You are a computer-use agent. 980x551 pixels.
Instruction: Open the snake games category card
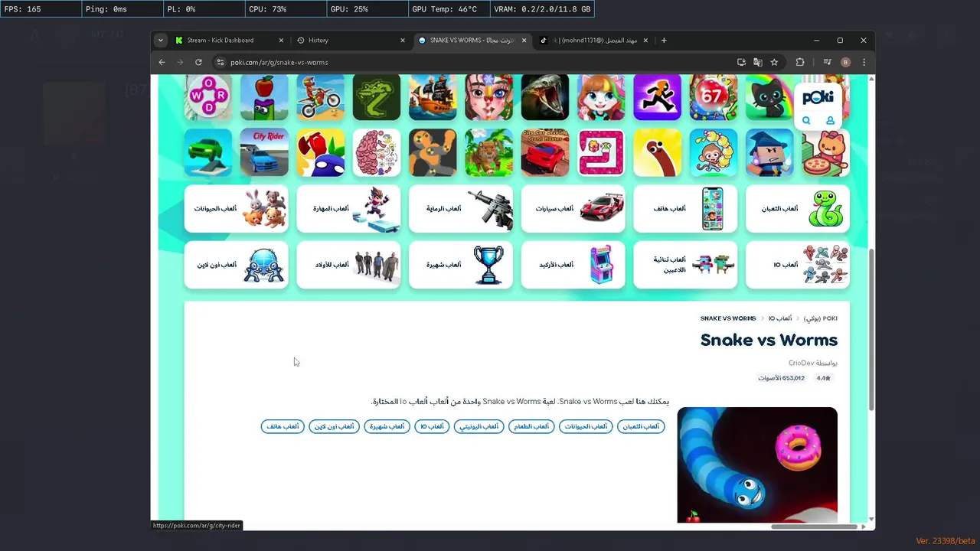pyautogui.click(x=798, y=208)
